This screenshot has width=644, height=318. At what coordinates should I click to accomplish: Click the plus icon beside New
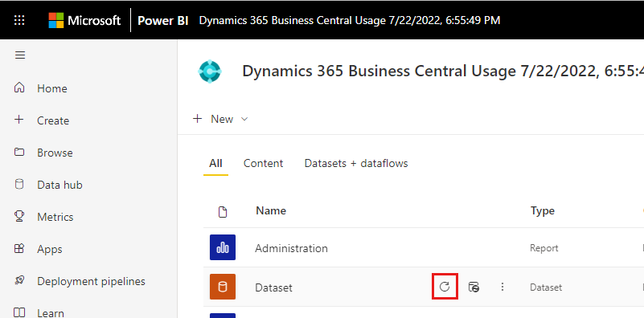pos(198,119)
